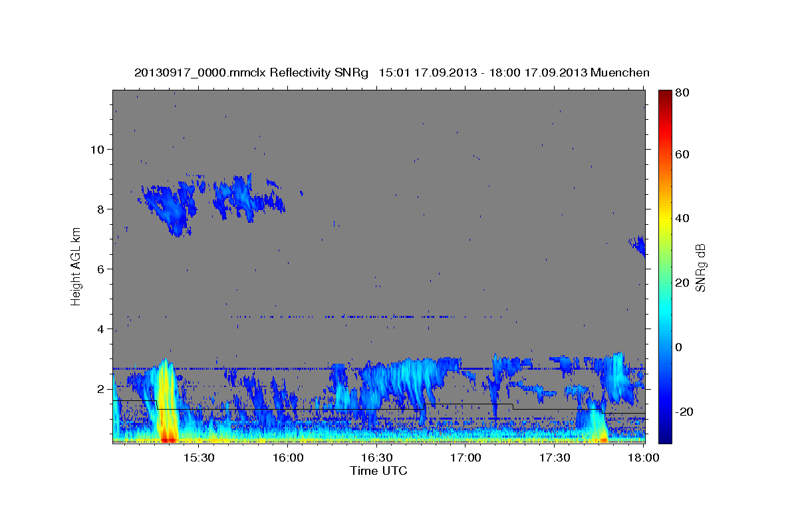Image resolution: width=798 pixels, height=532 pixels.
Task: Click the colorbar value 60
Action: click(x=682, y=154)
